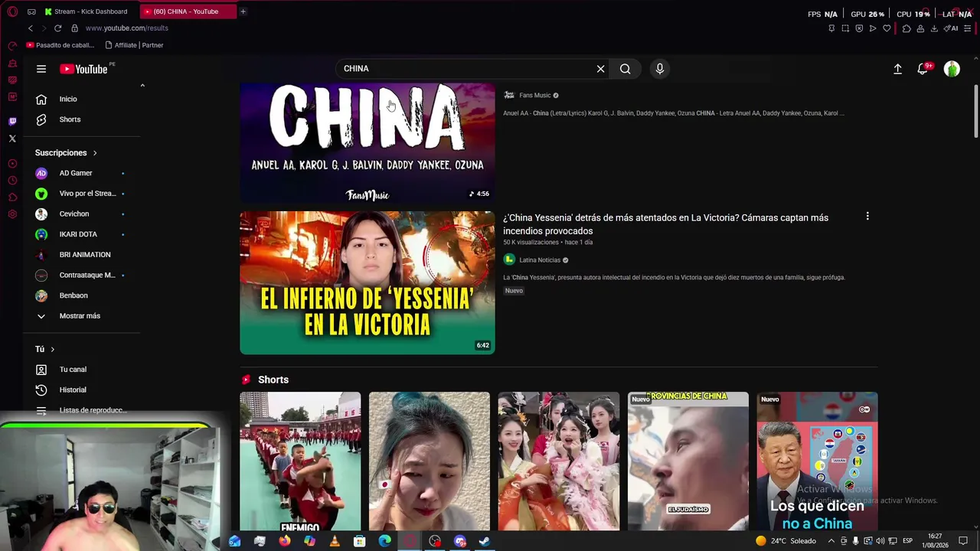Clear the search box text
980x551 pixels.
pyautogui.click(x=600, y=69)
